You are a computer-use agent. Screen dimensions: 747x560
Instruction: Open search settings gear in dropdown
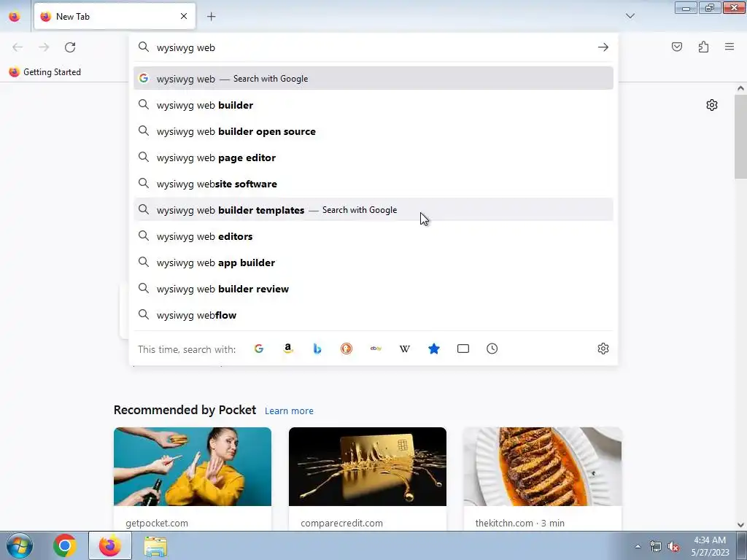(603, 349)
